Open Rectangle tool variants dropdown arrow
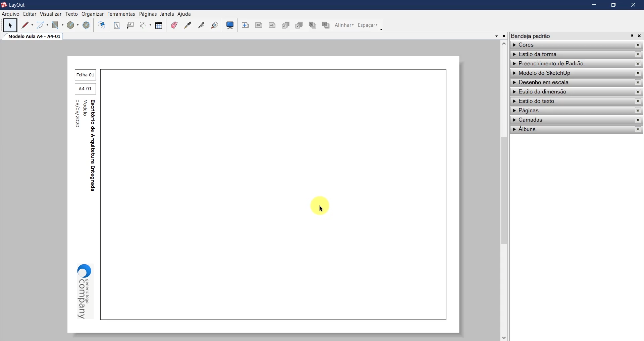The height and width of the screenshot is (341, 644). coord(63,25)
